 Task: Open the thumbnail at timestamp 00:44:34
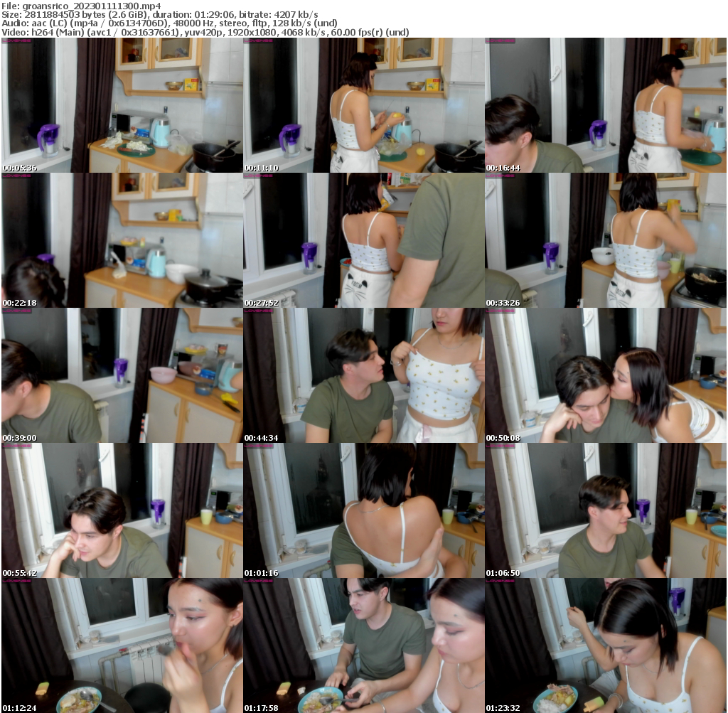coord(363,375)
